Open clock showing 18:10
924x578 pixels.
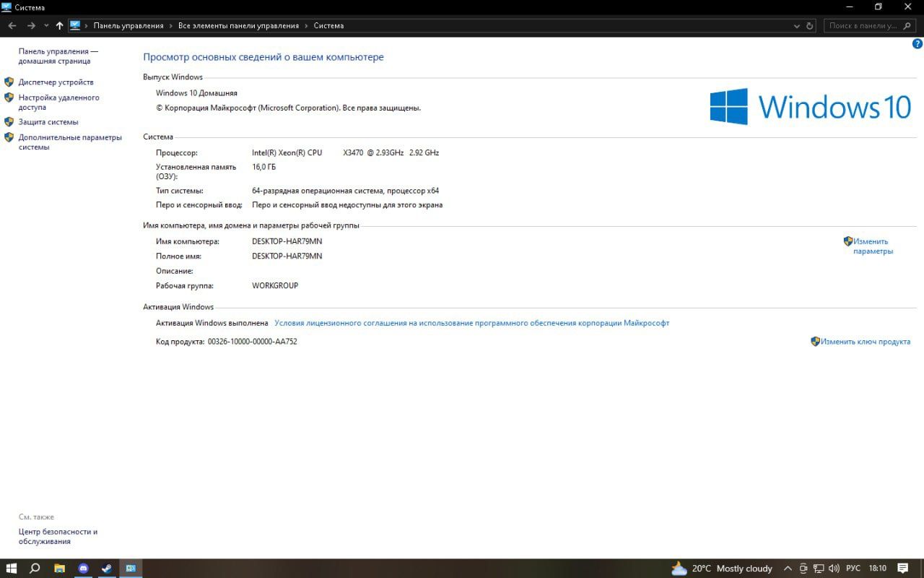click(879, 569)
